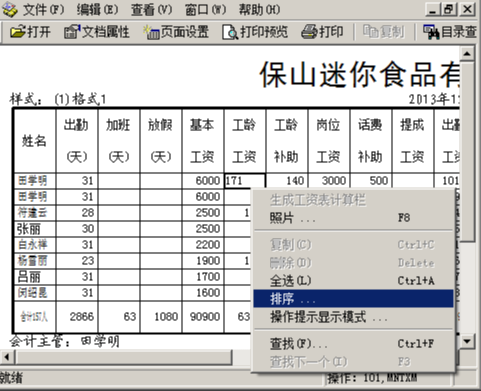Click the name 张丽 in the table
Screen dimensions: 481x391
pyautogui.click(x=29, y=229)
